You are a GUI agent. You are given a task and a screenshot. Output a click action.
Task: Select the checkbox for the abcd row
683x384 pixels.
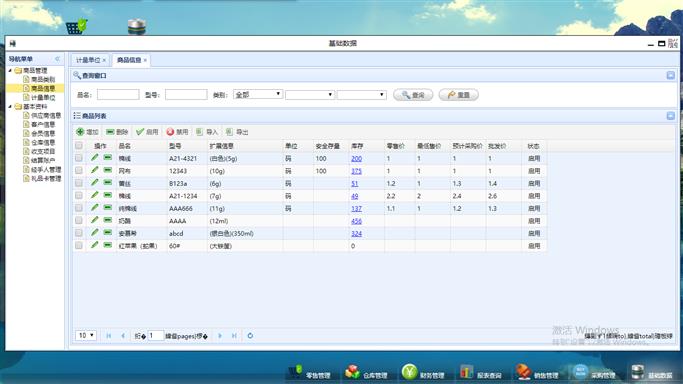click(79, 233)
